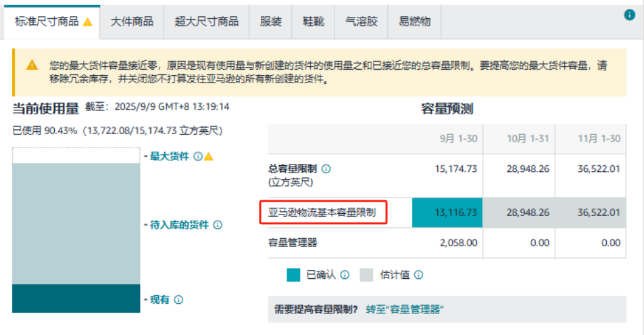644x335 pixels.
Task: Show info for 已确认 legend
Action: (345, 275)
